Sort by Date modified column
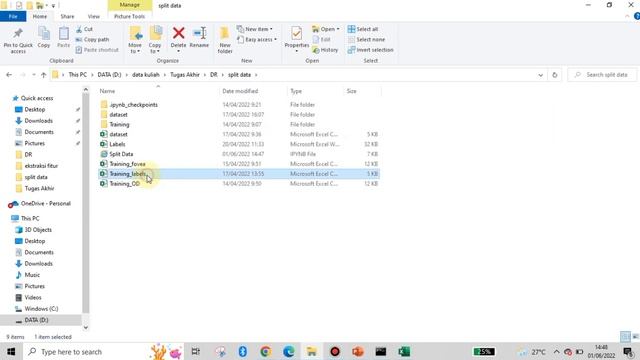Screen dimensions: 640x360 (240, 91)
